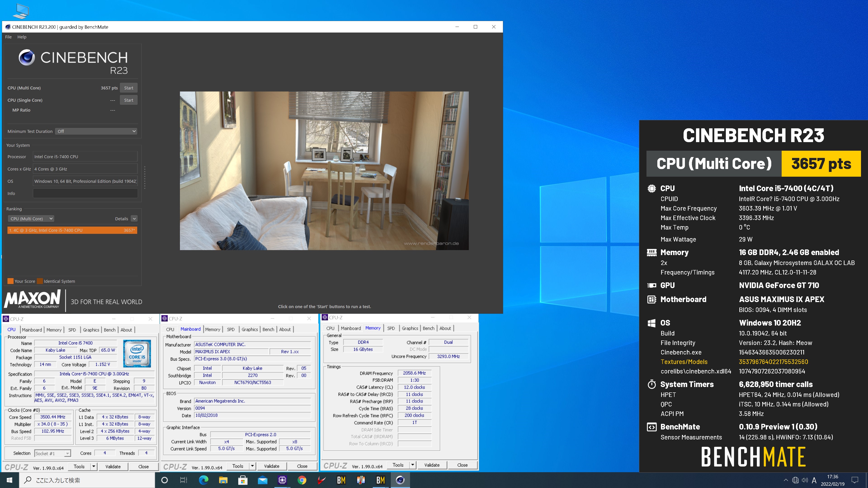Click the BenchMate icon next to the red bird icon

click(x=341, y=480)
